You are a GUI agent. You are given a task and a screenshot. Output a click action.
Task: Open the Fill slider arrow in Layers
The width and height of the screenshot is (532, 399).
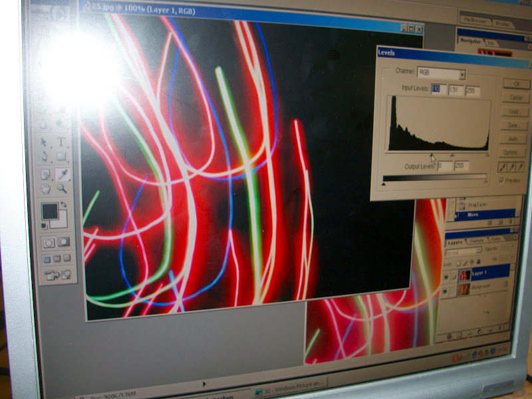(512, 257)
